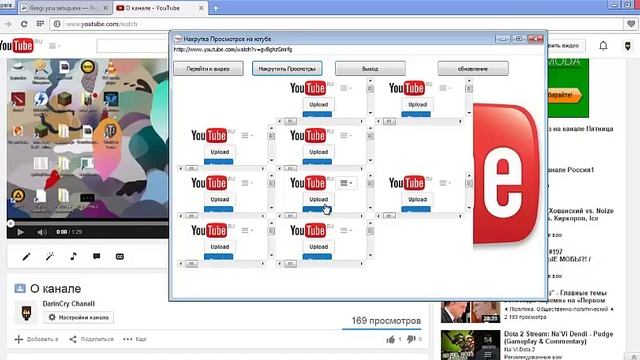Viewport: 640px width, 360px height.
Task: Click 'Добавить в' below the video
Action: (37, 339)
